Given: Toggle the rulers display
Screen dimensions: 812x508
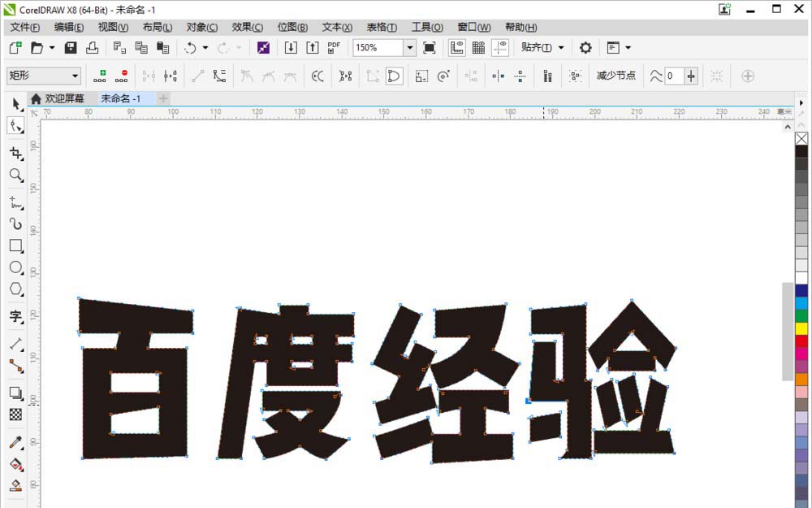Looking at the screenshot, I should [x=456, y=48].
